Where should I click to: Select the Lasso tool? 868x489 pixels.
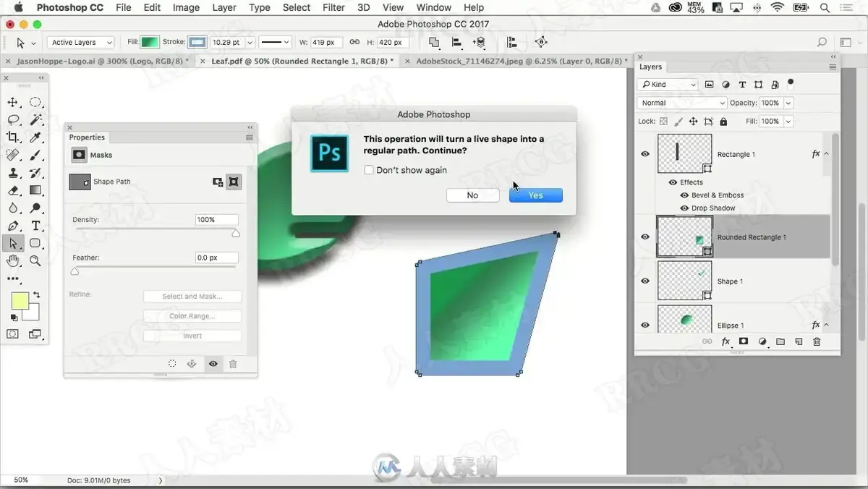pos(13,119)
